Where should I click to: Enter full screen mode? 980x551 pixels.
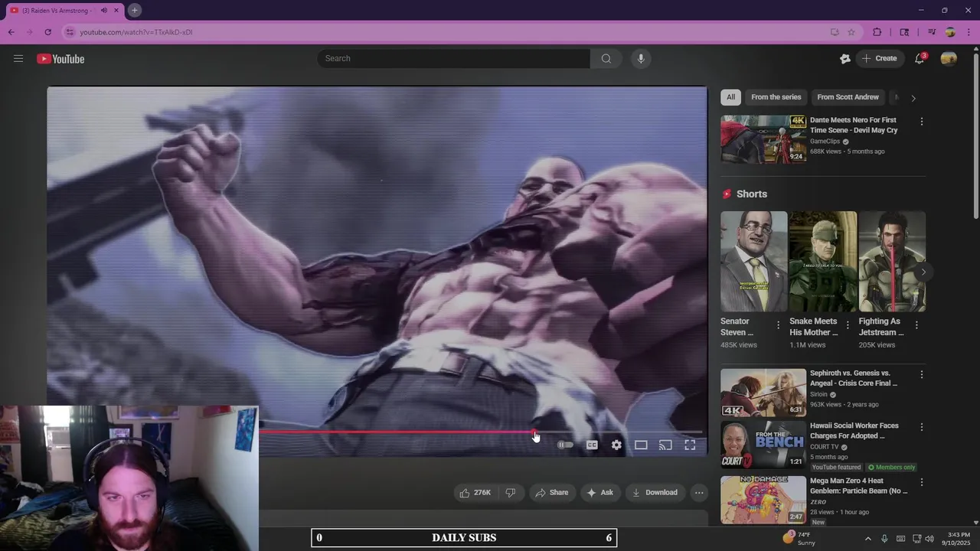(690, 445)
